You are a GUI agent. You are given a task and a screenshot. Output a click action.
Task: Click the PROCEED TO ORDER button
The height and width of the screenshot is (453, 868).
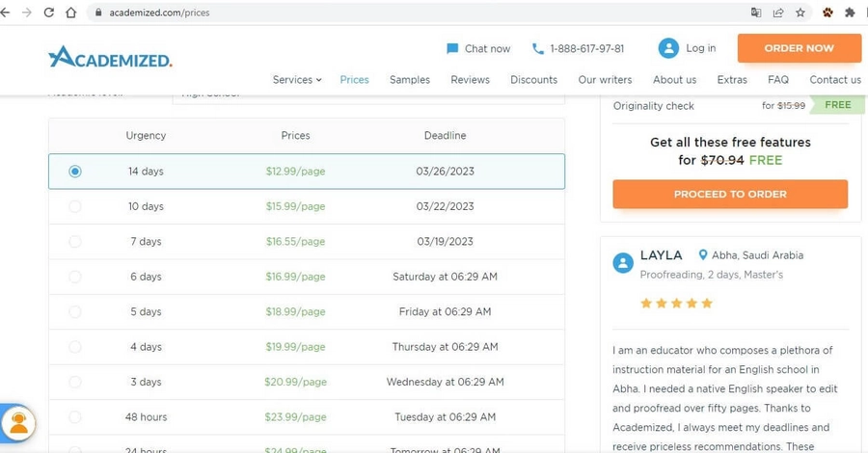point(730,194)
